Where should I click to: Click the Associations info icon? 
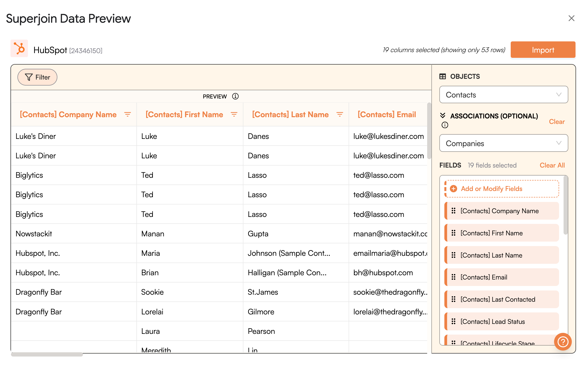click(445, 125)
